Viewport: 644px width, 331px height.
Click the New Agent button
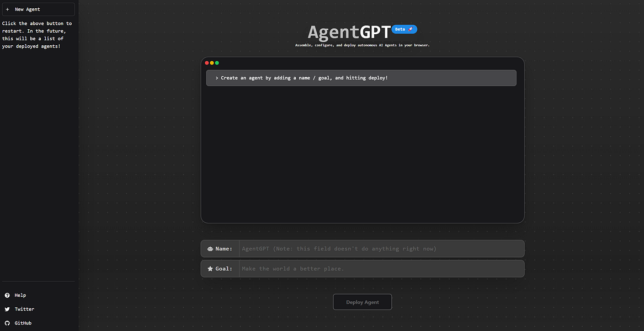pos(39,9)
